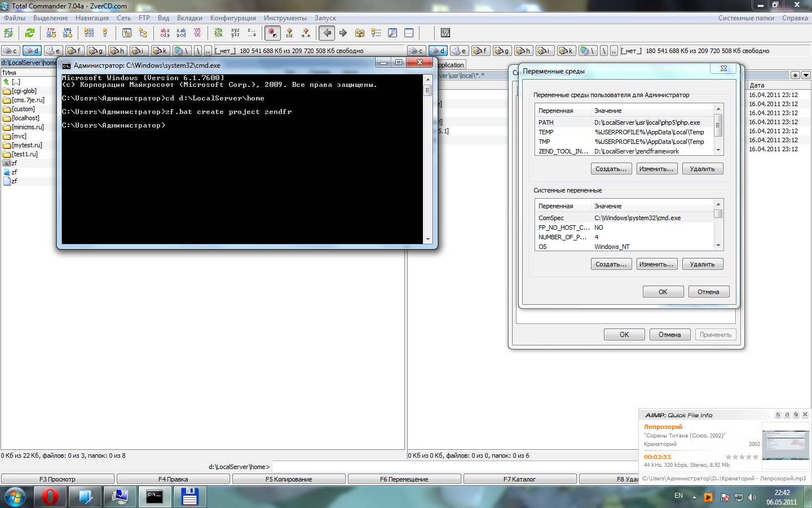The width and height of the screenshot is (812, 508).
Task: Click the green refresh arrows toolbar icon
Action: coord(30,33)
